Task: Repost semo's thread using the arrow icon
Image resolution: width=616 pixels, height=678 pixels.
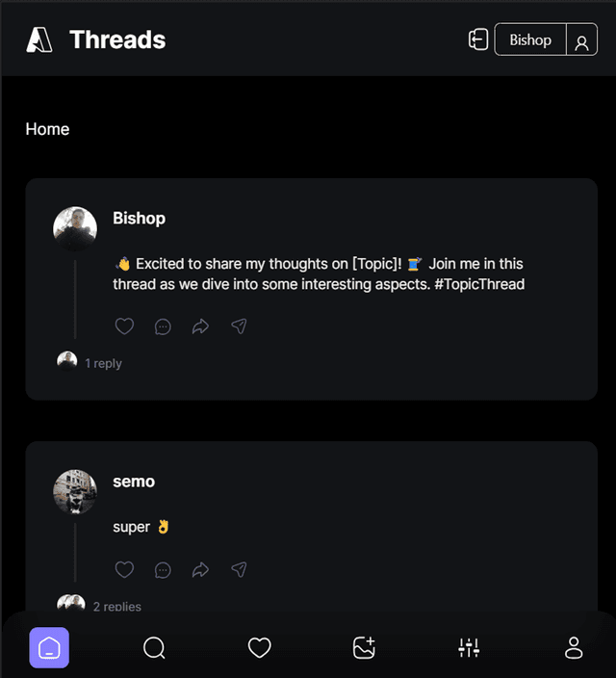Action: (200, 570)
